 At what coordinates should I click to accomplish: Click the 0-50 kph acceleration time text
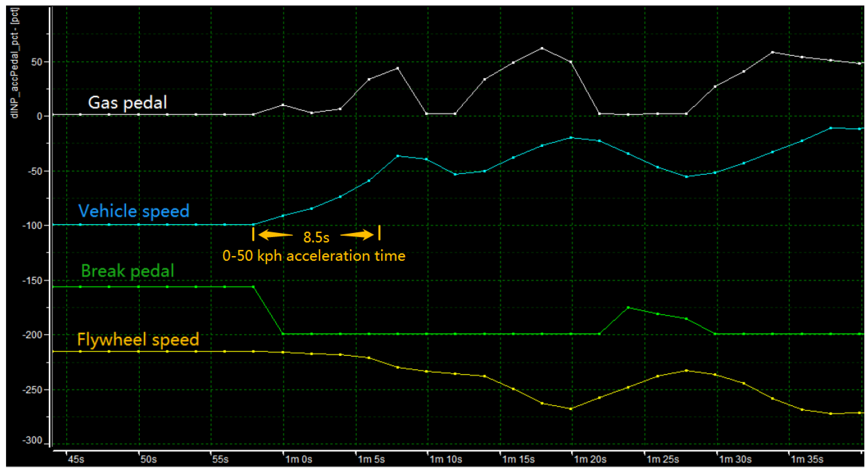pos(314,256)
